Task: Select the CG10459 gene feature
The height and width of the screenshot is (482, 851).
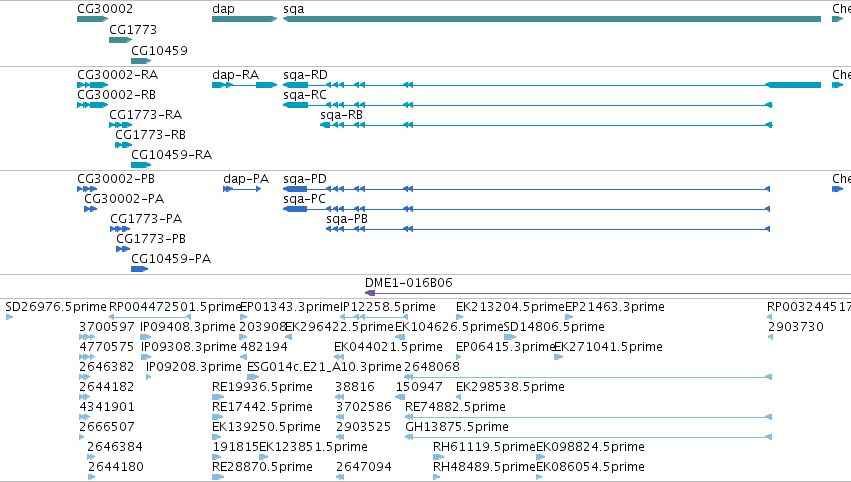Action: coord(141,61)
